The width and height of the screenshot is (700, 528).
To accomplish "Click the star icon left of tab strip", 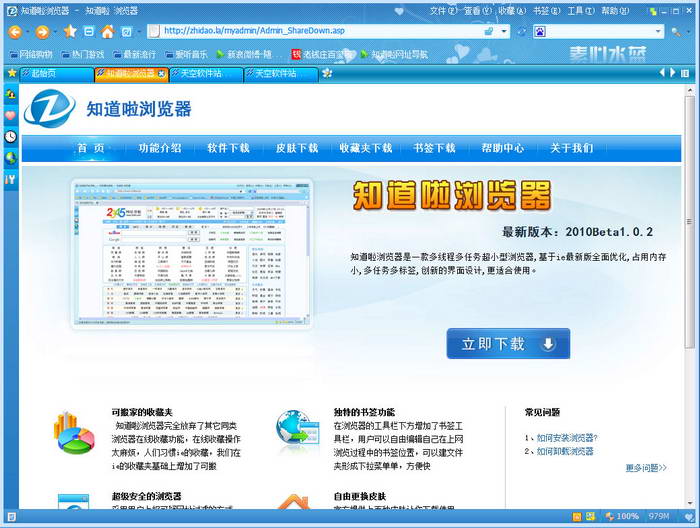I will tap(12, 73).
